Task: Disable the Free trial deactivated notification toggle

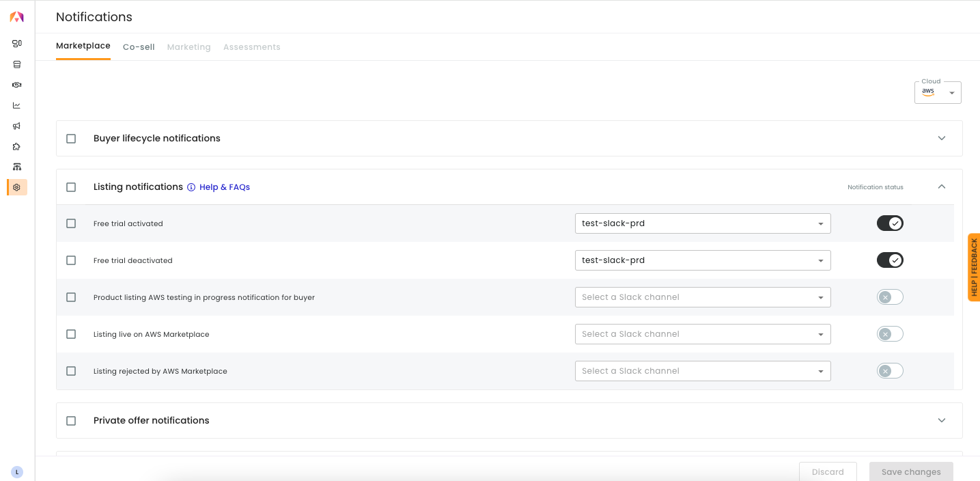Action: pos(890,260)
